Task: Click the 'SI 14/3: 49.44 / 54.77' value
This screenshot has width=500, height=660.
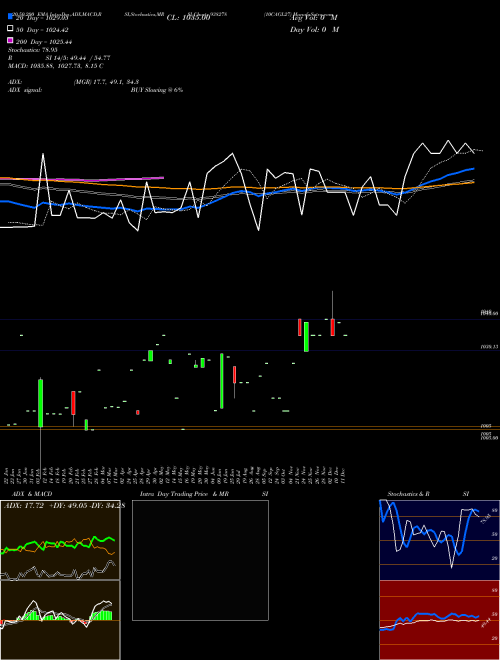Action: tap(78, 58)
